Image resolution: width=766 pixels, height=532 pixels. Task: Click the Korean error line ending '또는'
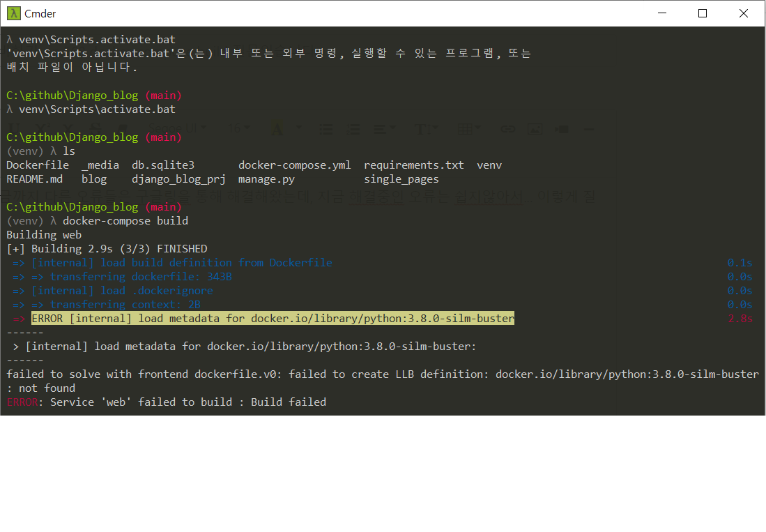(x=268, y=53)
